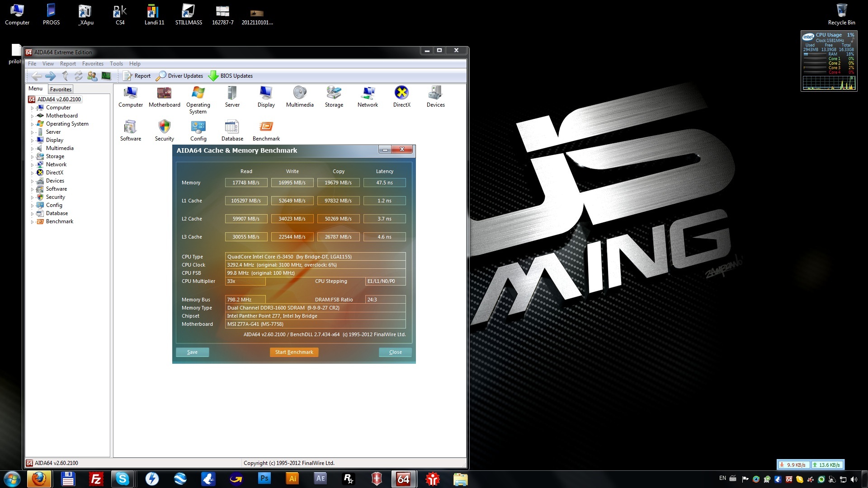This screenshot has width=868, height=488.
Task: Open the Landi 11 desktop icon
Action: tap(154, 14)
